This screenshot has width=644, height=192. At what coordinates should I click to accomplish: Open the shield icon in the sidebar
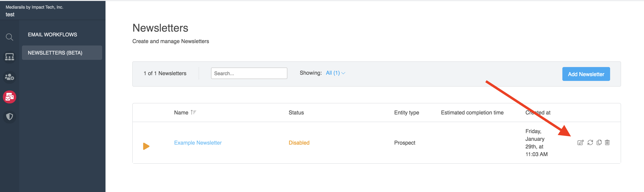[x=10, y=117]
